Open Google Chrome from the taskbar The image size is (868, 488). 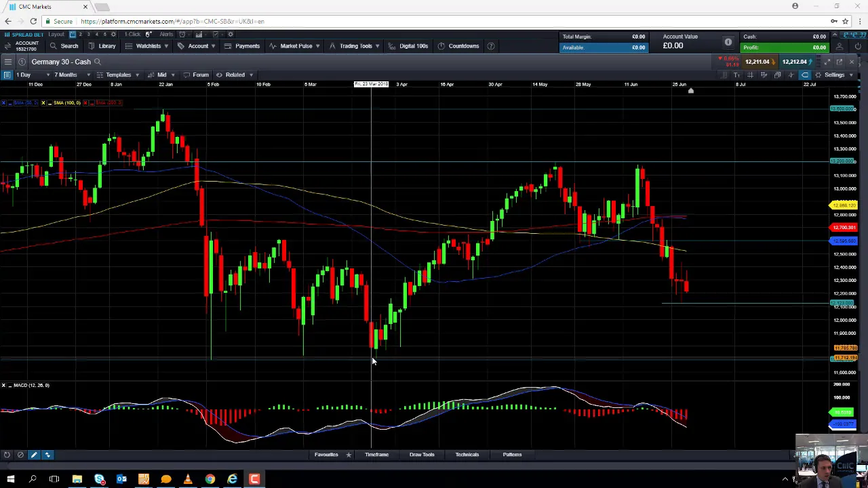(210, 479)
